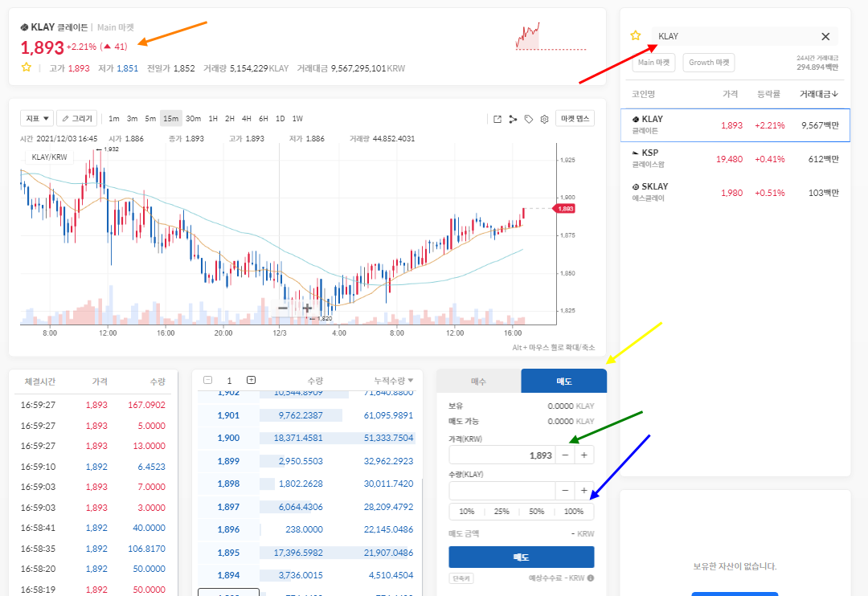Select order book price 1,897
Viewport: 868px width, 596px height.
228,507
